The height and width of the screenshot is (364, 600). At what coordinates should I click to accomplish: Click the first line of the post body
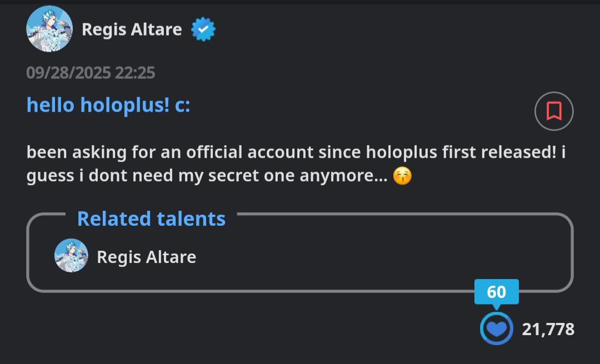(296, 152)
